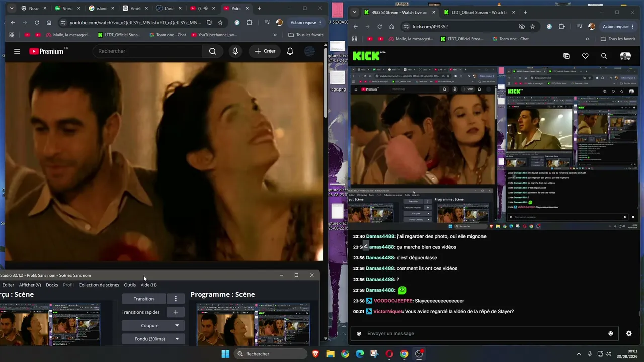Image resolution: width=644 pixels, height=362 pixels.
Task: Click the OBS Programme scene preview thumbnail
Action: pos(254,324)
